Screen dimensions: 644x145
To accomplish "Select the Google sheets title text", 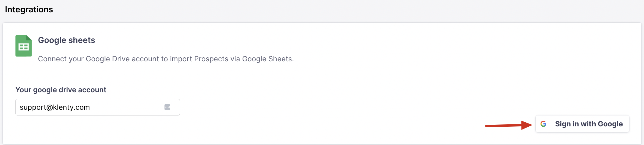I will pos(66,40).
